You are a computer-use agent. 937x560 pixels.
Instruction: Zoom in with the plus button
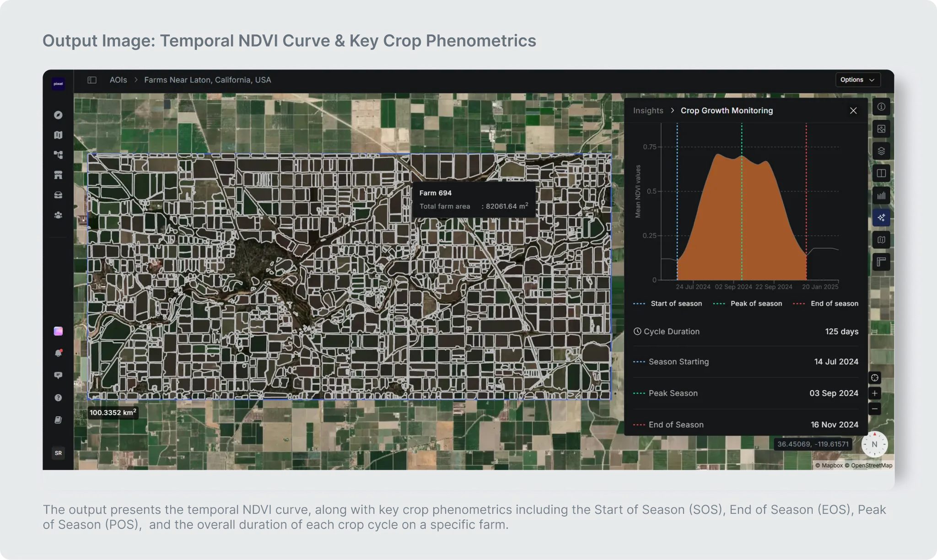tap(875, 393)
